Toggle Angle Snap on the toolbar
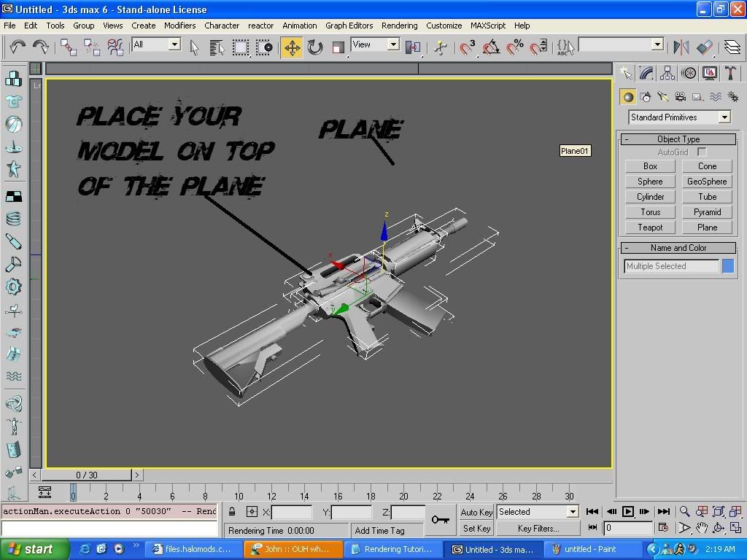The width and height of the screenshot is (747, 560). (x=491, y=47)
